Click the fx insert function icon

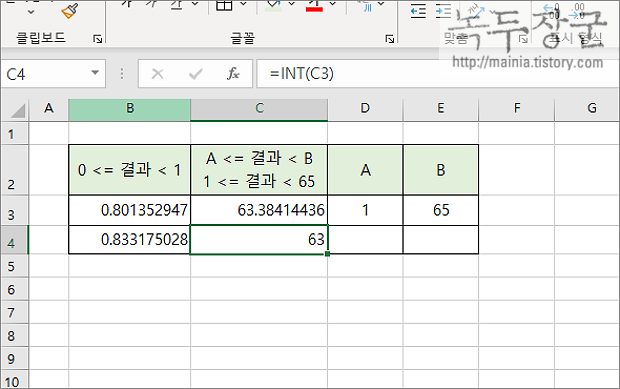(233, 74)
